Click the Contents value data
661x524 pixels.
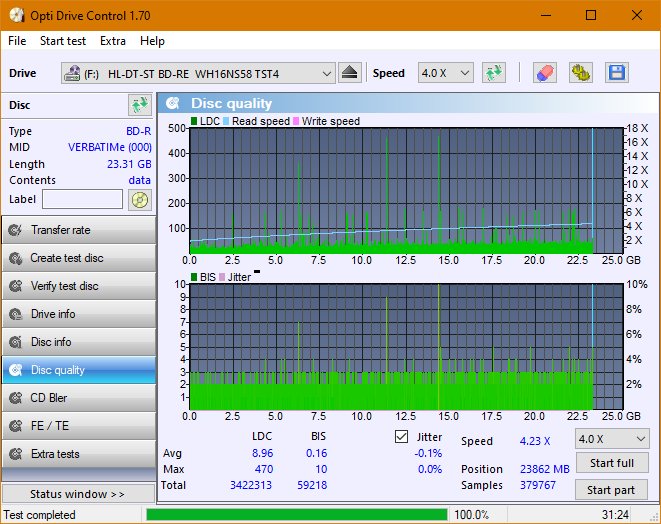(x=140, y=180)
